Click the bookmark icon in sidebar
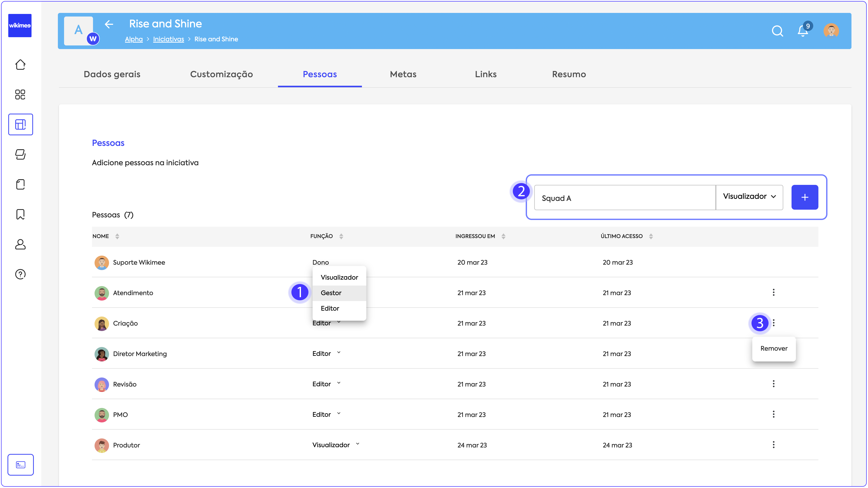Screen dimensions: 868x488 pos(20,214)
